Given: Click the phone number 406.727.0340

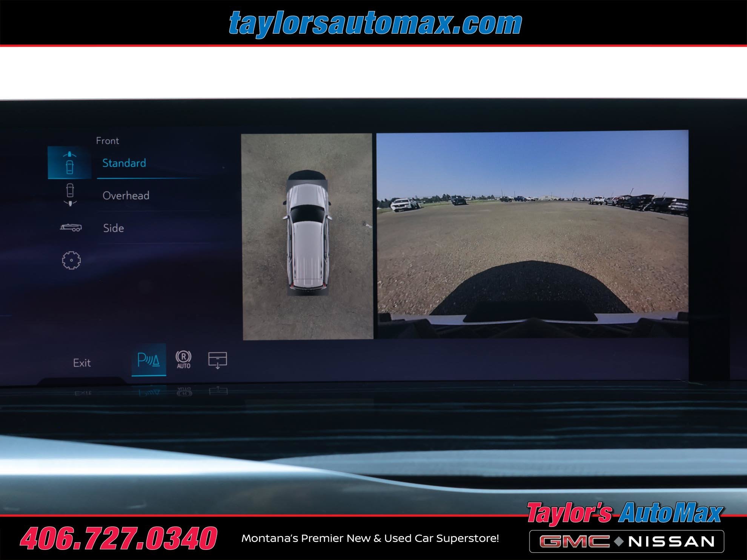Looking at the screenshot, I should [118, 538].
